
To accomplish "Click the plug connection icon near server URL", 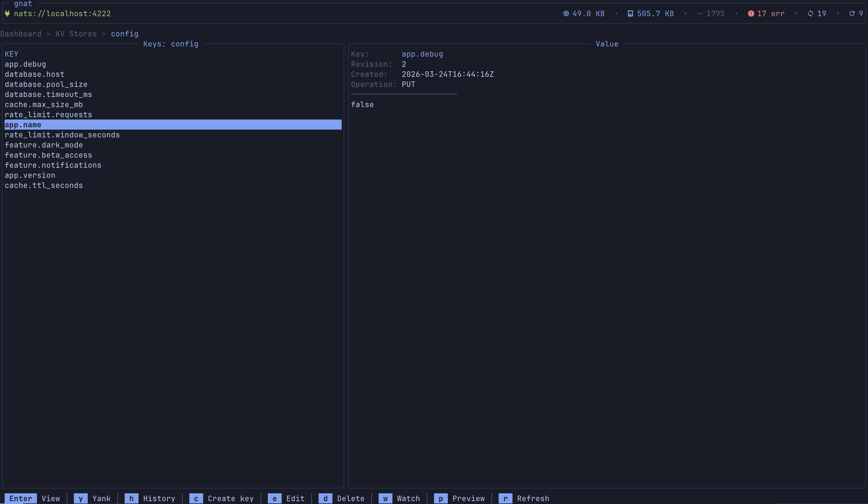I will coord(7,14).
